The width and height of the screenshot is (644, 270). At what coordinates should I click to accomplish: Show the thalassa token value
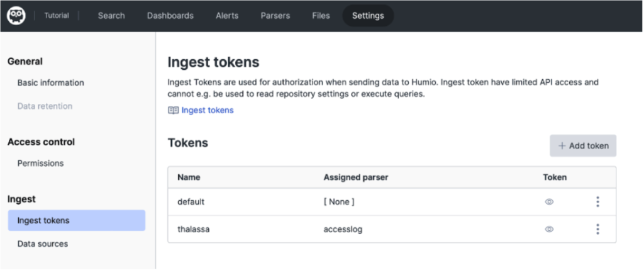pyautogui.click(x=549, y=229)
